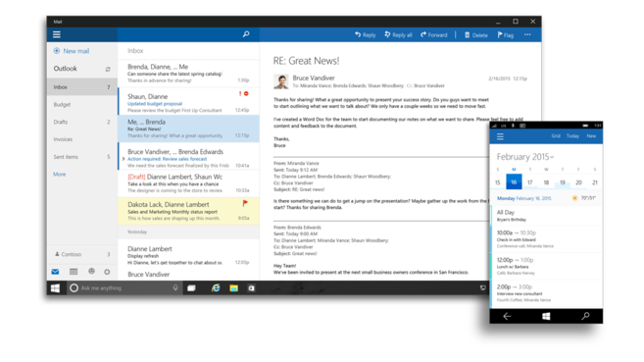The width and height of the screenshot is (644, 362).
Task: Sync the Outlook account with refresh icon
Action: (108, 69)
